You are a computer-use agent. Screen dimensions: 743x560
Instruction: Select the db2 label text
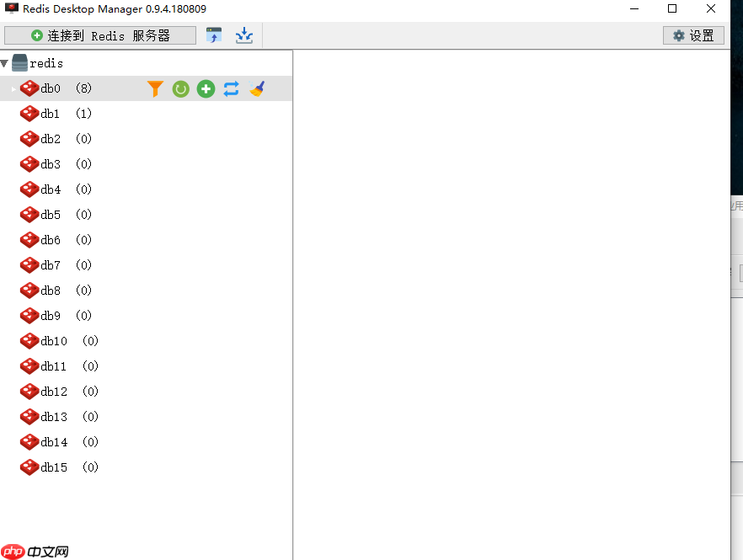pyautogui.click(x=51, y=139)
